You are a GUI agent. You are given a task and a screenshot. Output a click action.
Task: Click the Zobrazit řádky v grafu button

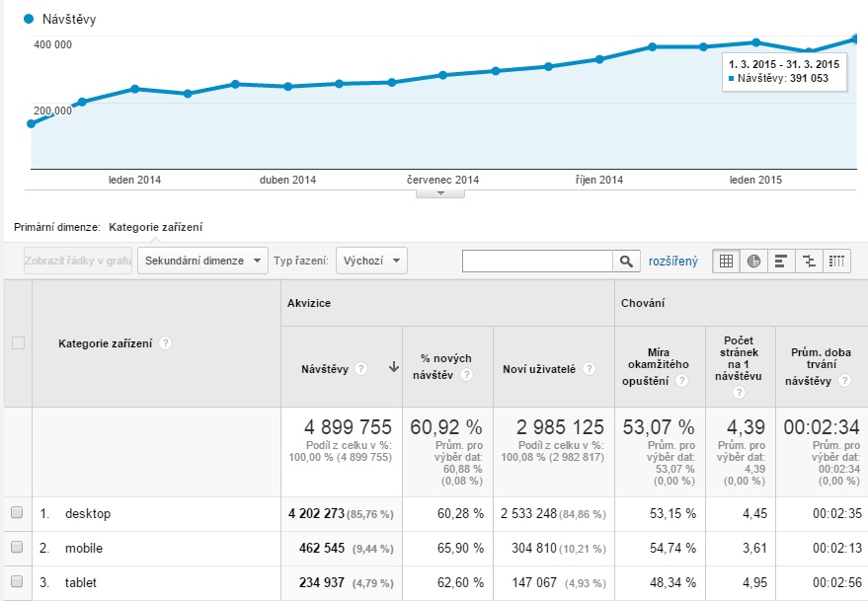78,262
